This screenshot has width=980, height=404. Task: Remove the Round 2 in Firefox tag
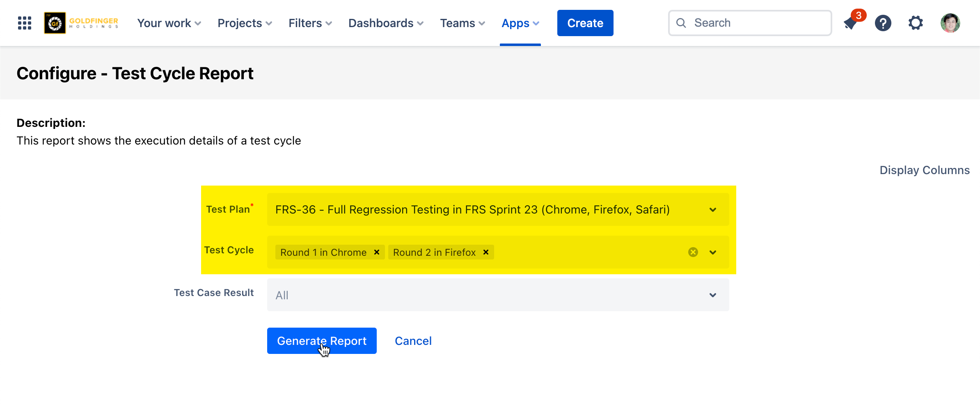click(x=486, y=252)
